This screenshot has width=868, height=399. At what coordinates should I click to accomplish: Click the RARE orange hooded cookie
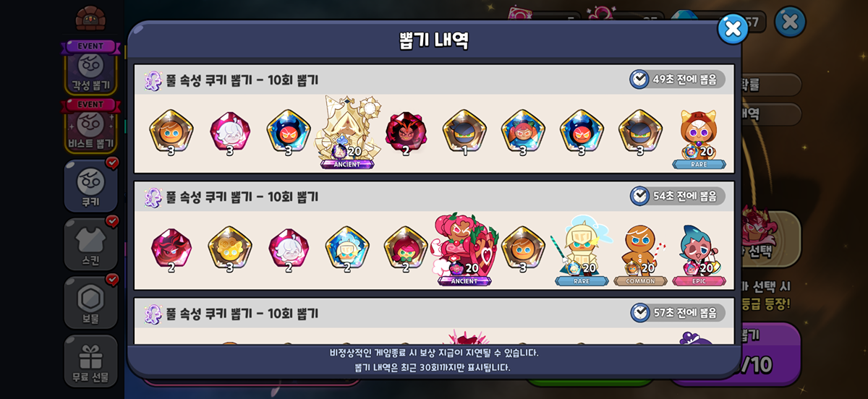point(699,137)
